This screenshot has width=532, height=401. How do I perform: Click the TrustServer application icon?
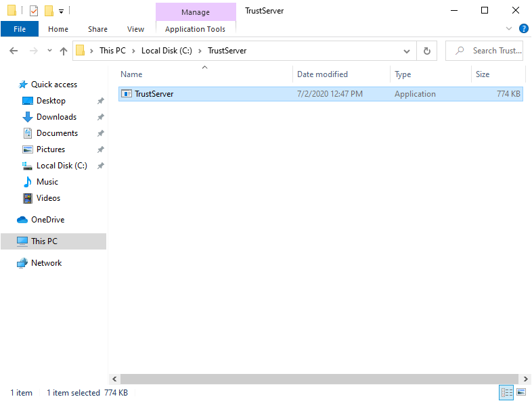[x=127, y=94]
